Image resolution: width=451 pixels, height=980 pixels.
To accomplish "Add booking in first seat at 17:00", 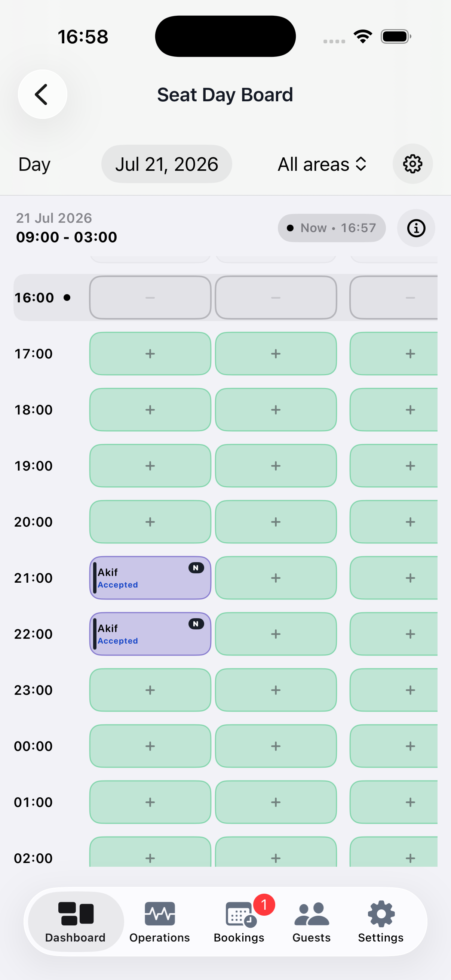I will tap(150, 354).
